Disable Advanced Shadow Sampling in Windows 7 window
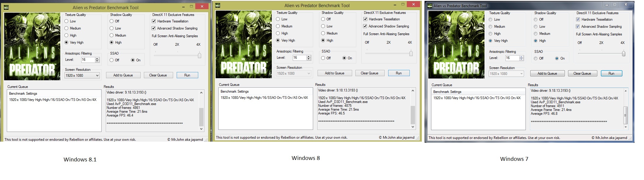Image resolution: width=644 pixels, height=180 pixels. 578,27
